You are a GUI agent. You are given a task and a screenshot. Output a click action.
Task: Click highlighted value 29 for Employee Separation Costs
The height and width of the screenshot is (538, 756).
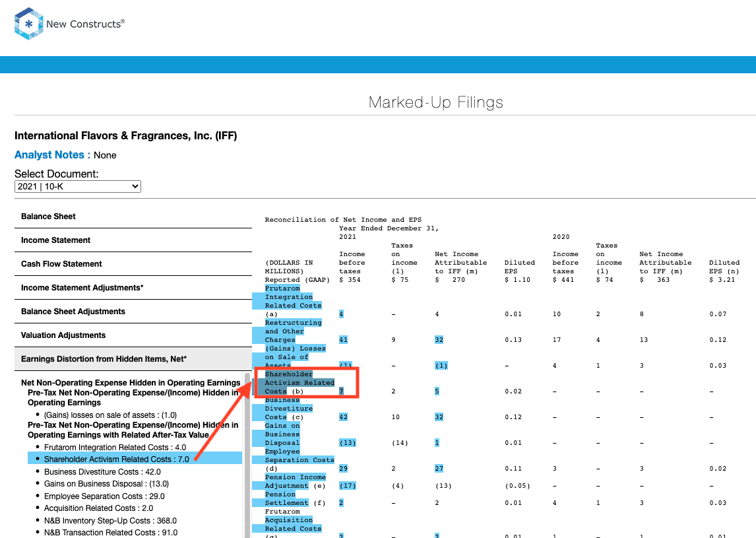click(343, 469)
